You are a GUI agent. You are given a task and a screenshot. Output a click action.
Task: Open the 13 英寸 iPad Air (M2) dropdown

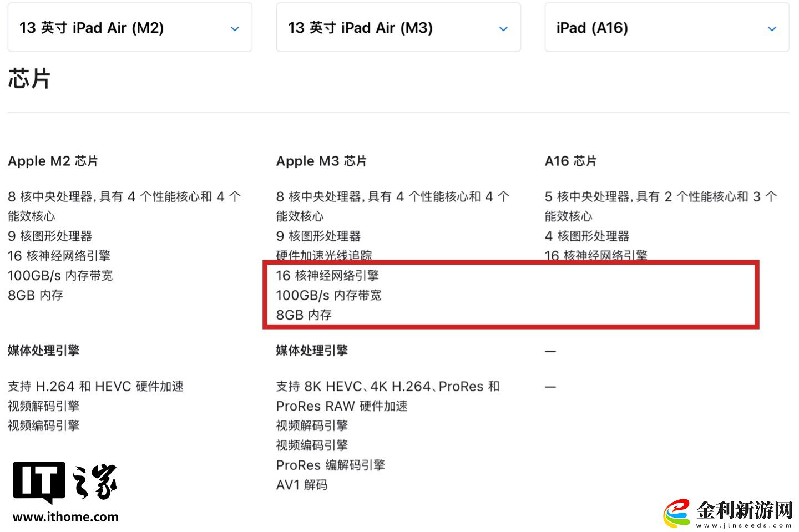130,27
